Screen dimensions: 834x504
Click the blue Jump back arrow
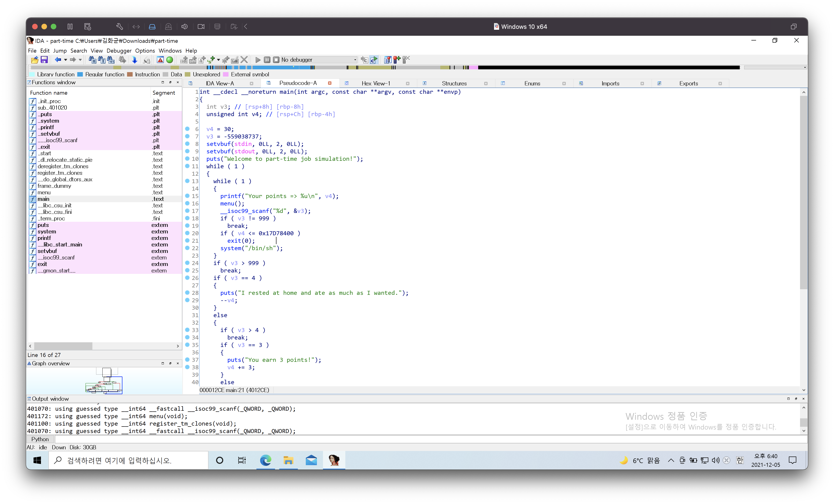(x=58, y=60)
